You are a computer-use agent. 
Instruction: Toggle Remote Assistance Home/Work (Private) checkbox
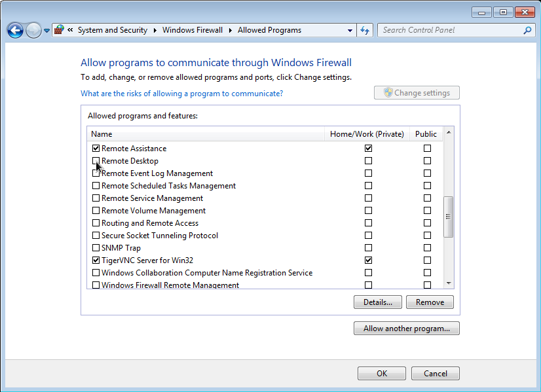tap(369, 149)
